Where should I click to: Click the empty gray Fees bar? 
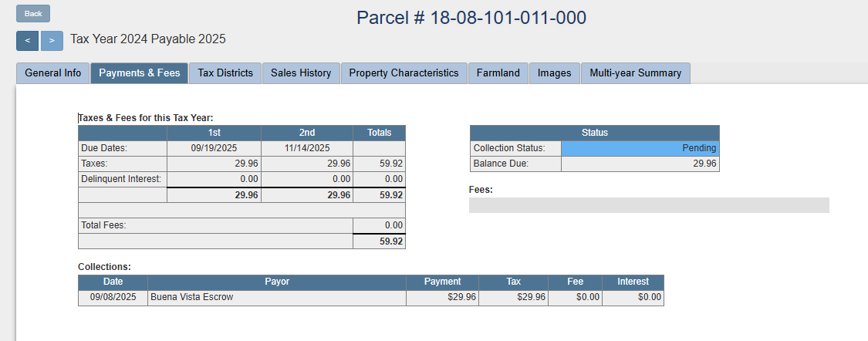point(648,205)
